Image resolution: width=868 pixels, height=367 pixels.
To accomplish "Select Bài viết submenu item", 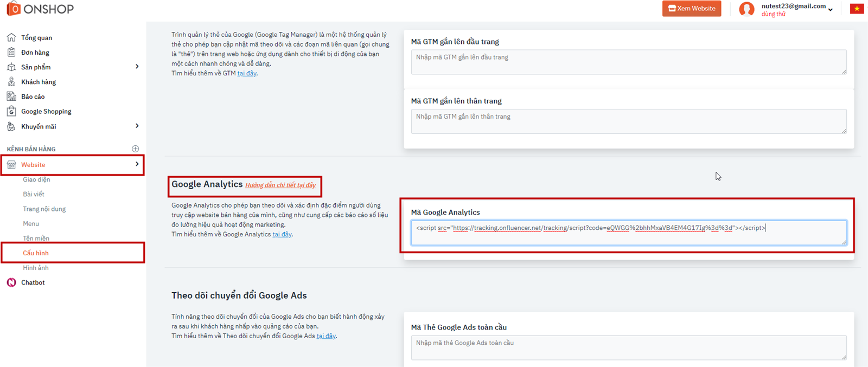I will pos(34,194).
